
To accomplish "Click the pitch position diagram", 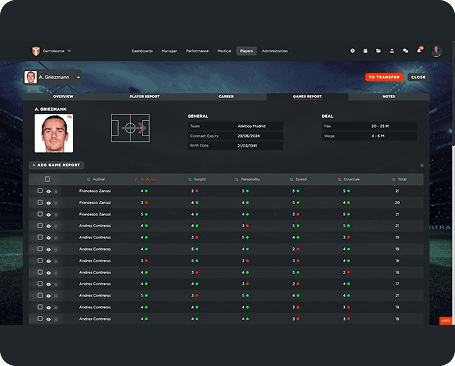I will click(130, 128).
